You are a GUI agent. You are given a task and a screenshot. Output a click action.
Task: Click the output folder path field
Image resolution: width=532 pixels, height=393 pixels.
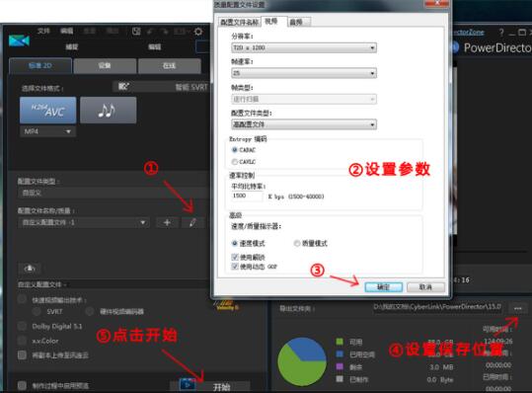pyautogui.click(x=437, y=307)
